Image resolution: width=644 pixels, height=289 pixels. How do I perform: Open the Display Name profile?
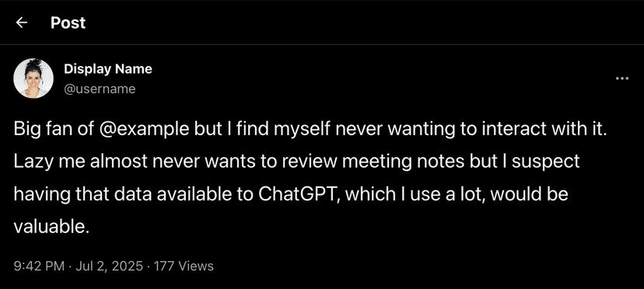coord(108,69)
